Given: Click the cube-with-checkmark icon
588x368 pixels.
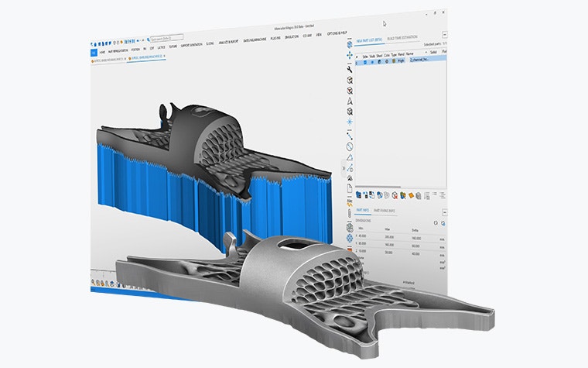Looking at the screenshot, I should (350, 80).
